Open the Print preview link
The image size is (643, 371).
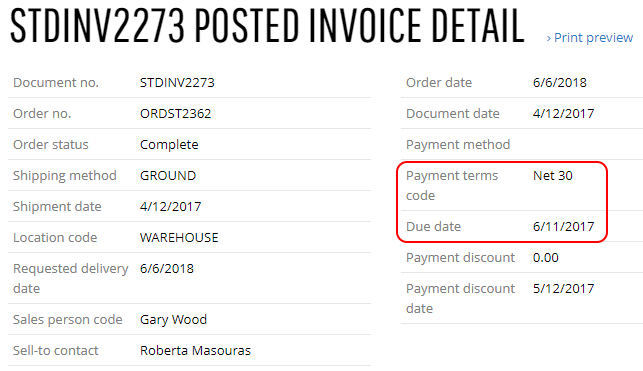[x=593, y=38]
